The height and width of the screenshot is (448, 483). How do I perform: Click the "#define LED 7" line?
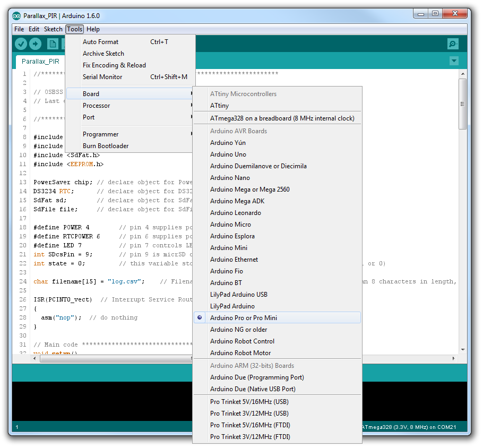[x=58, y=245]
